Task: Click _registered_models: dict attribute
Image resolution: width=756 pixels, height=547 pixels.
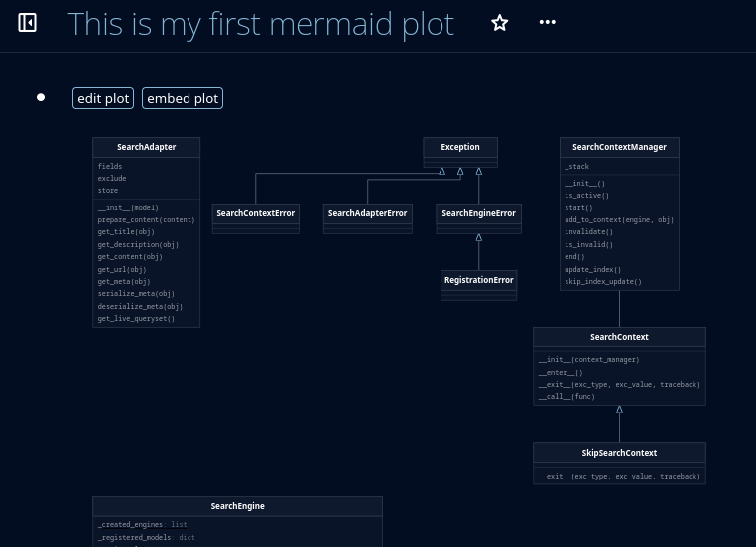Action: [146, 537]
